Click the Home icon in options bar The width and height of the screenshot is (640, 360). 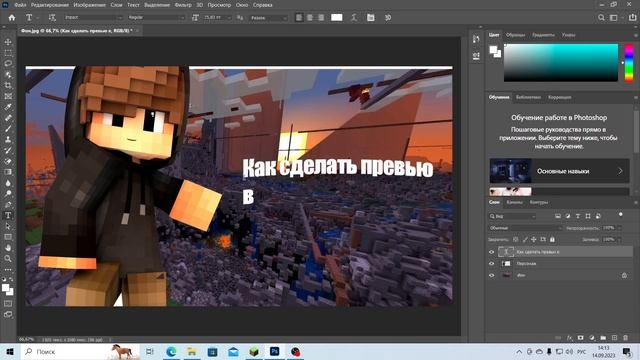12,18
